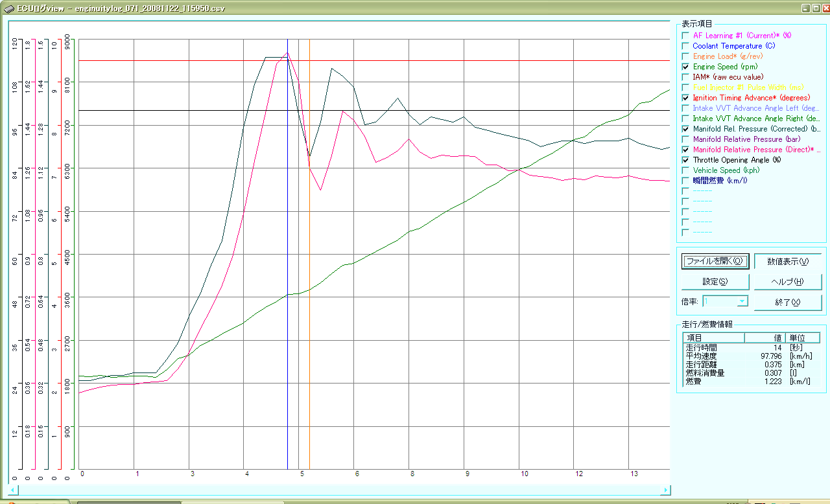The height and width of the screenshot is (504, 830).
Task: Click the left arrow of the chart scrollbar
Action: click(x=12, y=490)
